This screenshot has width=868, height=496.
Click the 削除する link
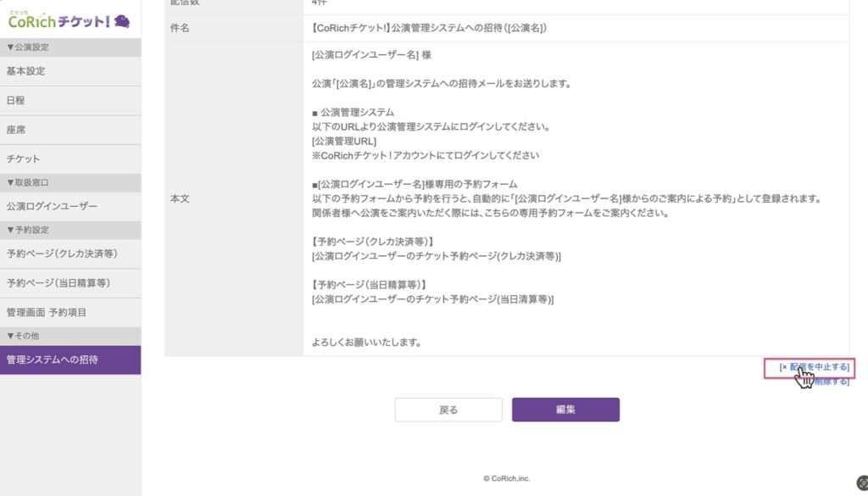pos(829,382)
